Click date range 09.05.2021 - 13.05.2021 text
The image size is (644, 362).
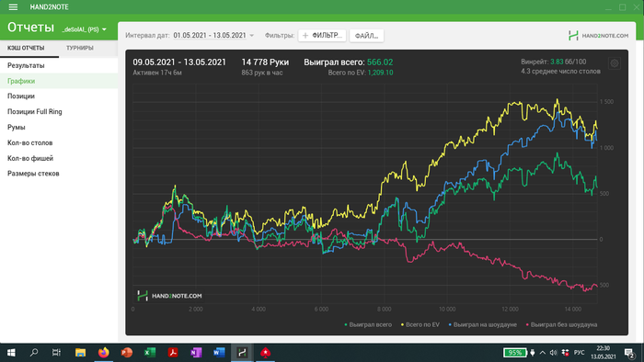(179, 62)
